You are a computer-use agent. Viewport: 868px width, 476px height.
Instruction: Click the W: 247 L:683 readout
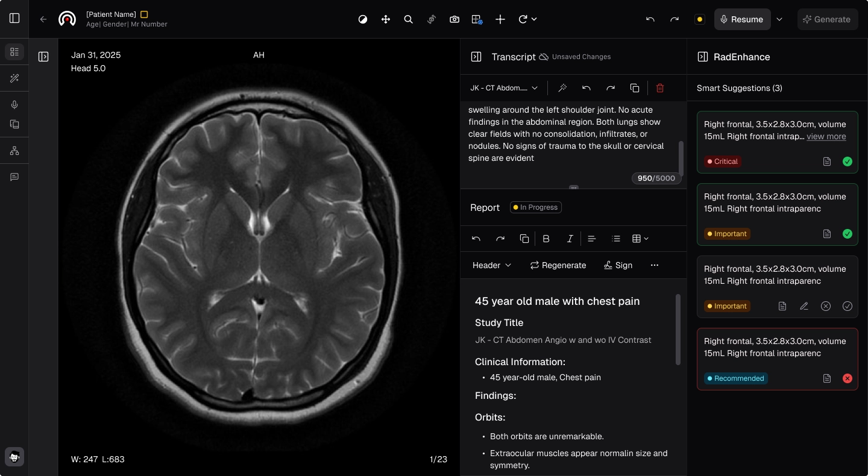pos(98,459)
